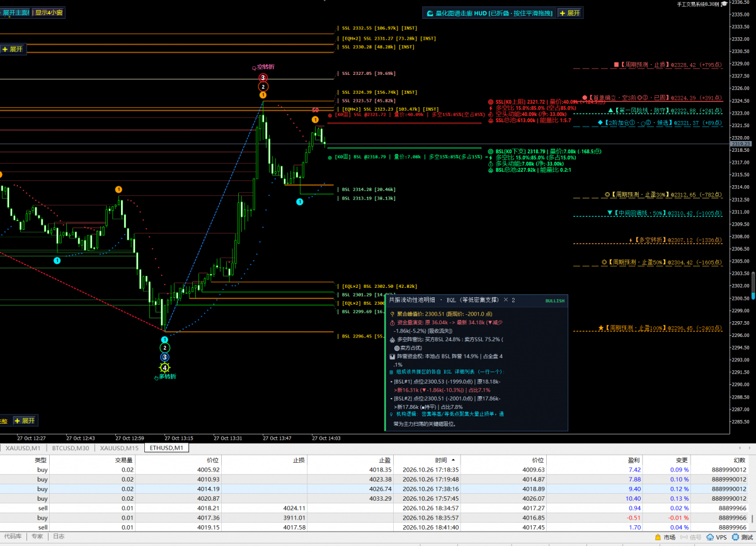Screen dimensions: 756x546
Task: Click the 量化图谱走廊 HUD title bar
Action: click(x=490, y=13)
